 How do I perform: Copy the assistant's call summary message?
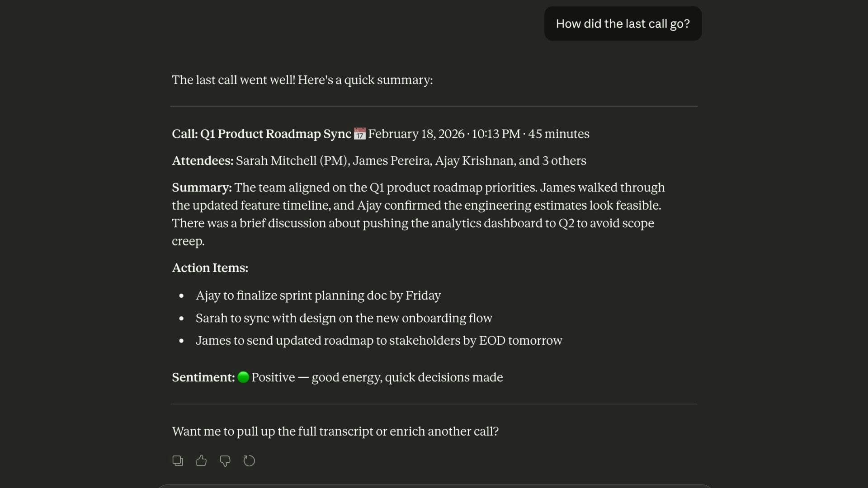178,460
